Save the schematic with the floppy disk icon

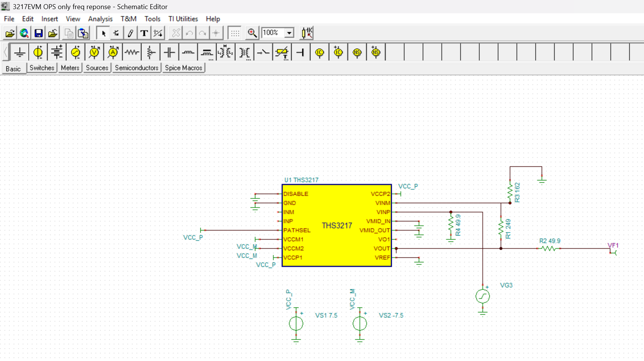click(38, 33)
